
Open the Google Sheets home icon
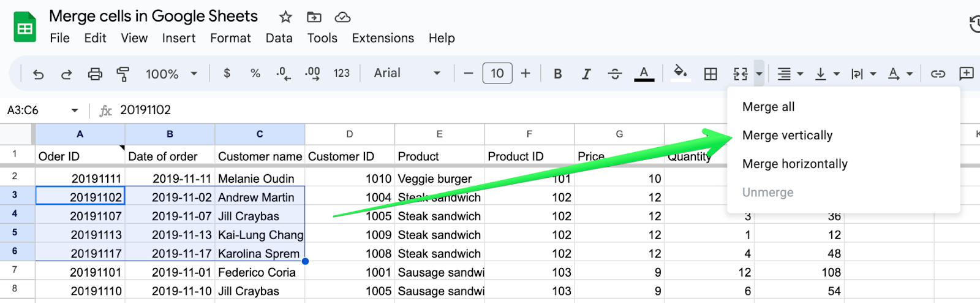coord(25,27)
